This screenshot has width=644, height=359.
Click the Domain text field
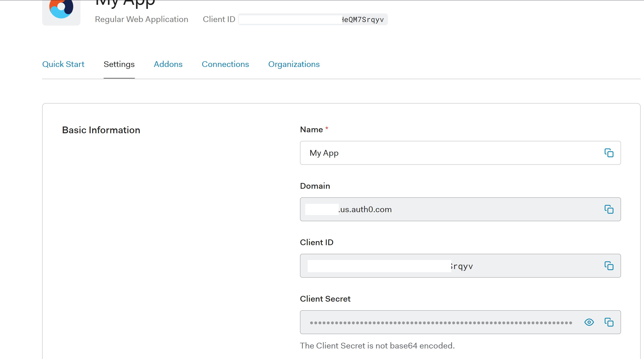[x=450, y=209]
